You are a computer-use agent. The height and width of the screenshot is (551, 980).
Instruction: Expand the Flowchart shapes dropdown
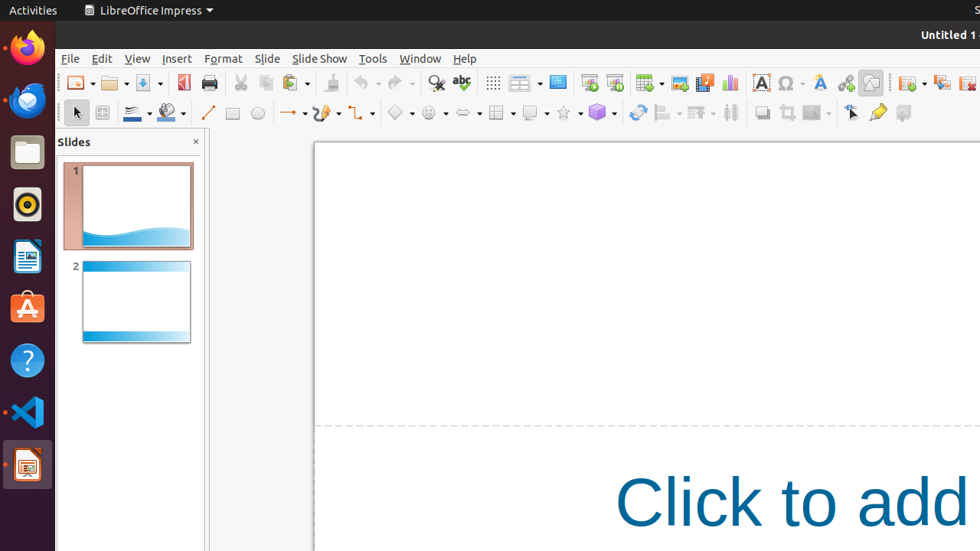511,112
